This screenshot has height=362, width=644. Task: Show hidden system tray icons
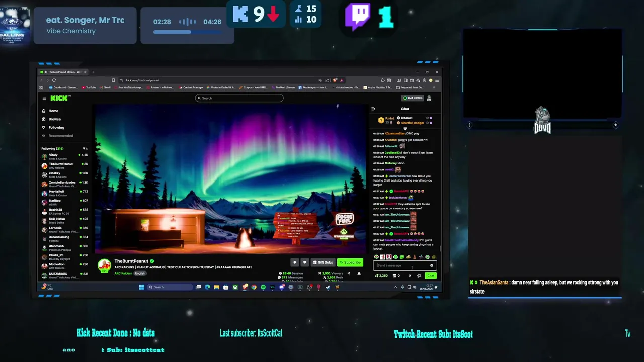point(395,287)
